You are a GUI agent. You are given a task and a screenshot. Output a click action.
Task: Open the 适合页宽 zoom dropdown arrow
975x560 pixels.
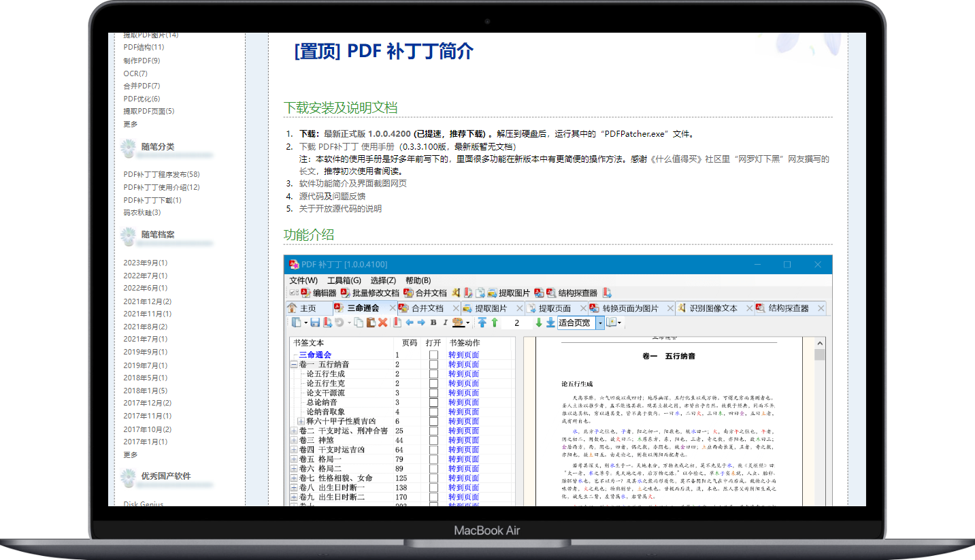point(600,323)
